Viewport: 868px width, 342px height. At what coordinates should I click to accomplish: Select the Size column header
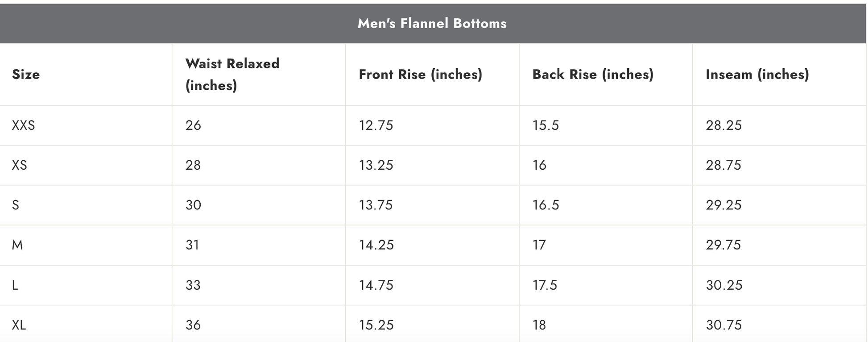click(x=26, y=74)
